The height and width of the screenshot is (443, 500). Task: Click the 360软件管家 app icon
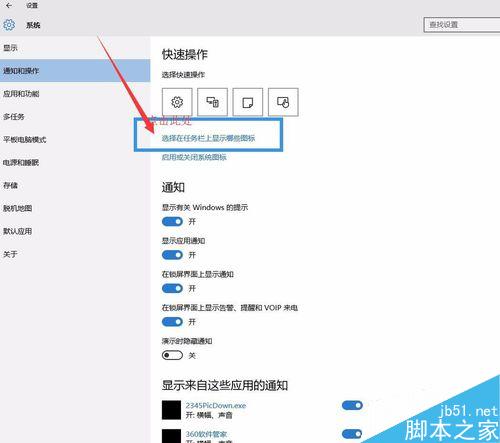171,436
